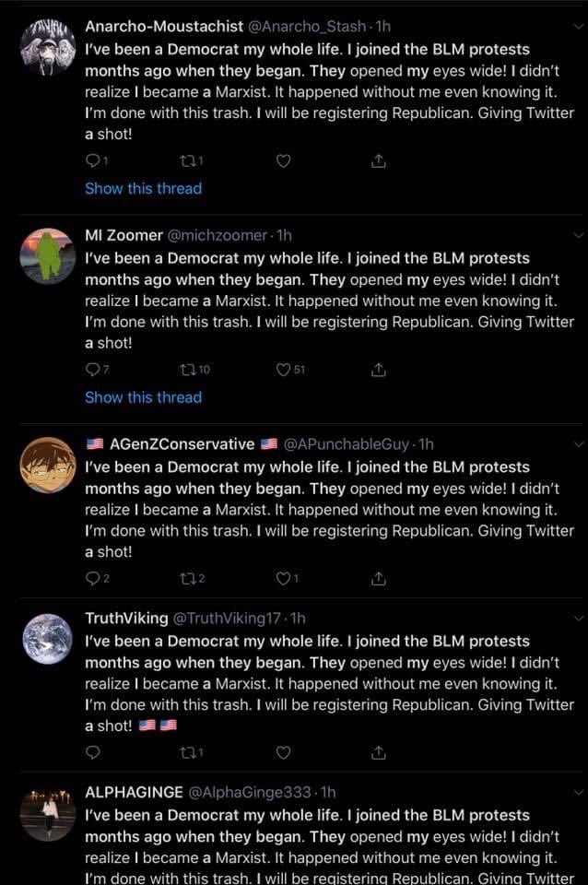Open the Anarcho-Moustachist tweet options chevron
Viewport: 588px width, 885px height.
pos(579,26)
